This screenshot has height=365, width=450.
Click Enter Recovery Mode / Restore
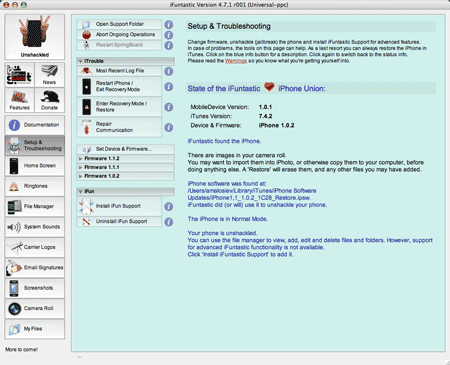click(x=119, y=107)
